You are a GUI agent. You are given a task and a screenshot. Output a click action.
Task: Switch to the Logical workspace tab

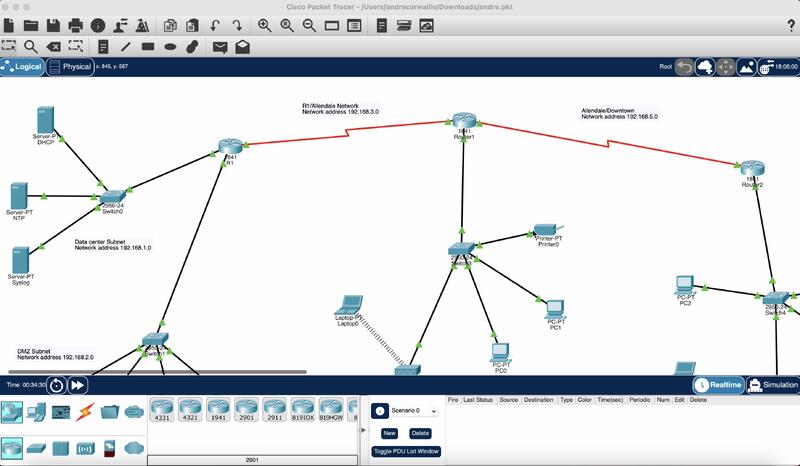(22, 67)
